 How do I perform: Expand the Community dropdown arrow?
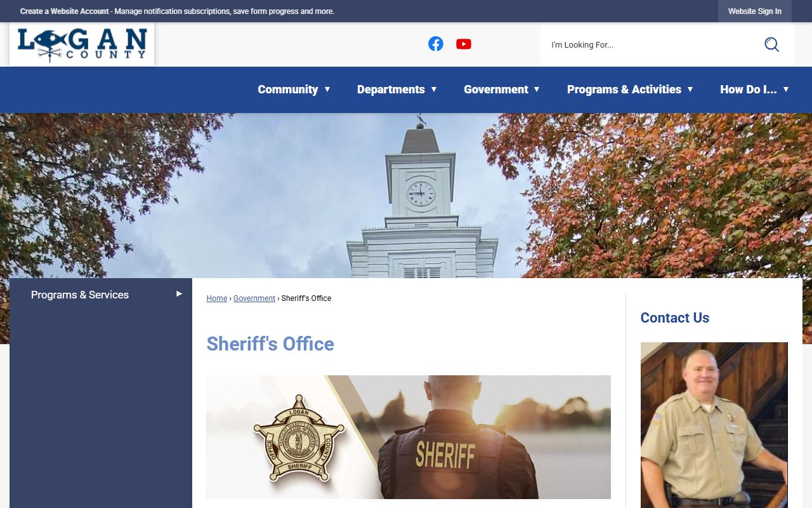tap(327, 90)
